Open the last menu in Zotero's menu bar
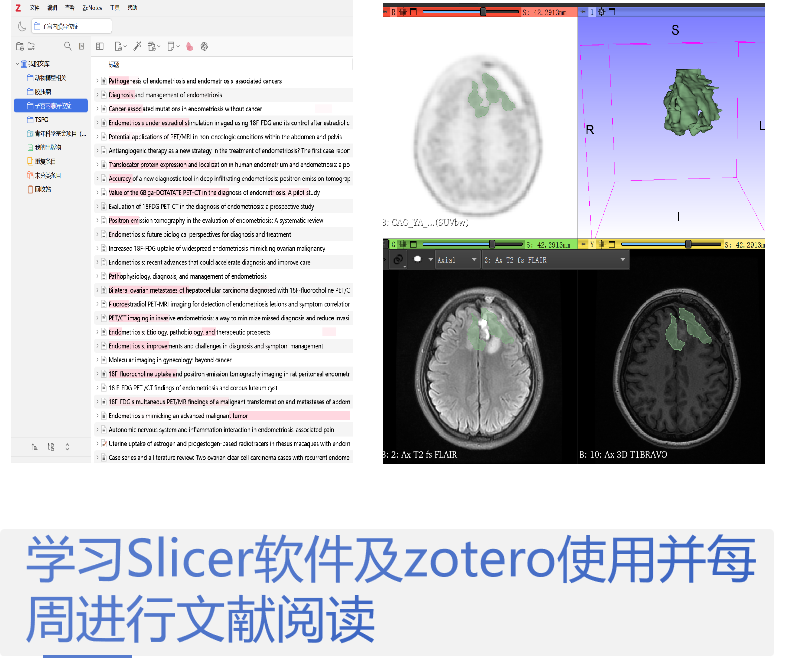 [x=133, y=8]
